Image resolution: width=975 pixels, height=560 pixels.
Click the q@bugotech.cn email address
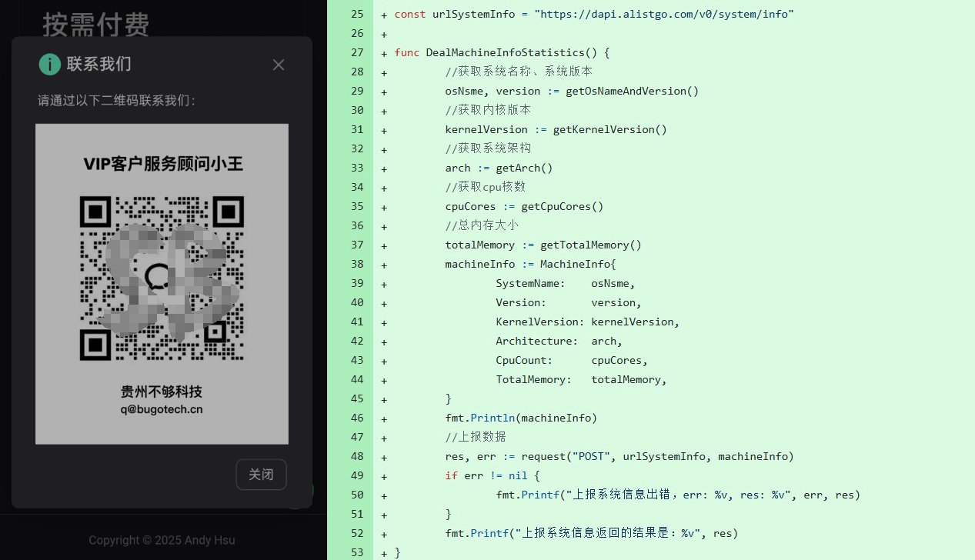[x=162, y=409]
